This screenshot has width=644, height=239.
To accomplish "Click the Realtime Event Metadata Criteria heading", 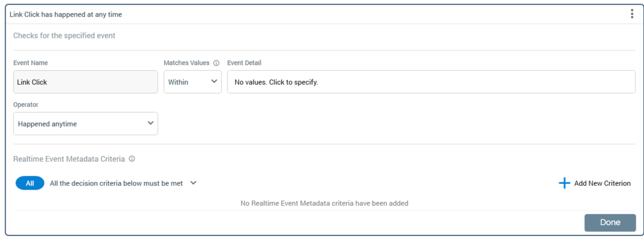I will coord(68,158).
